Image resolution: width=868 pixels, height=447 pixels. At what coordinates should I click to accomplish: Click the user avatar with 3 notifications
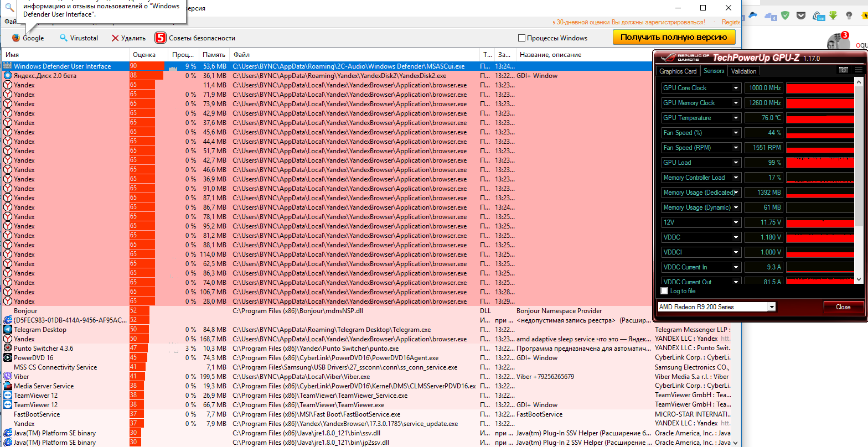point(837,42)
